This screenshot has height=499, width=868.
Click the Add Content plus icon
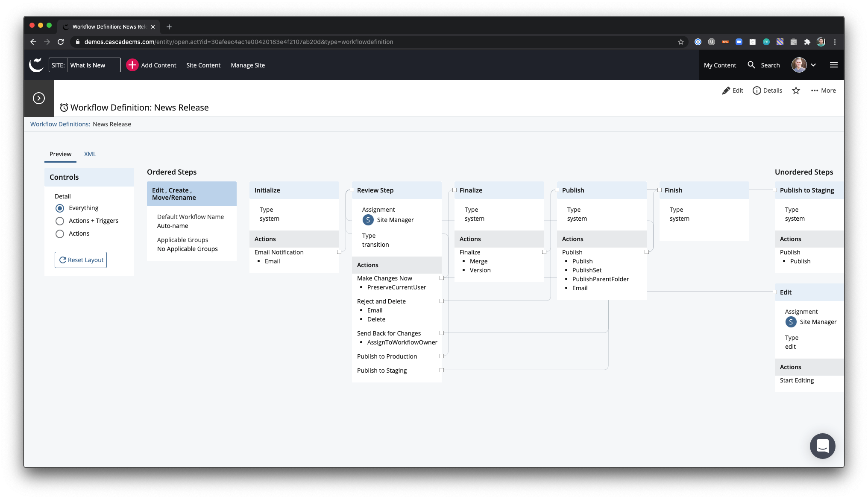[132, 65]
